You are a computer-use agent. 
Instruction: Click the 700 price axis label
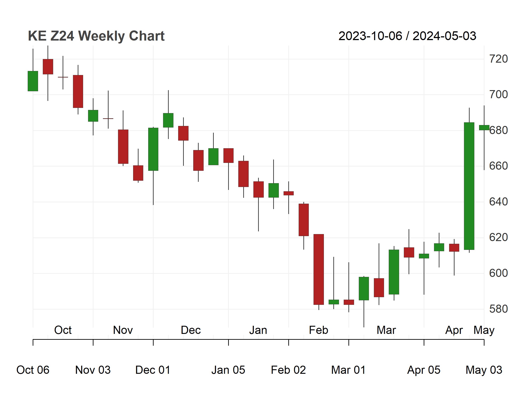[499, 95]
